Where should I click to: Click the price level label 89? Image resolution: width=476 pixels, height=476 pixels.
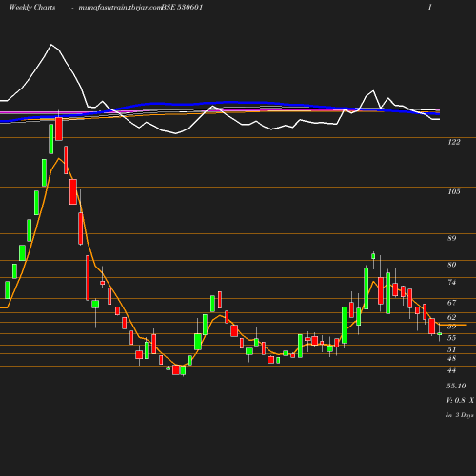[x=452, y=238]
